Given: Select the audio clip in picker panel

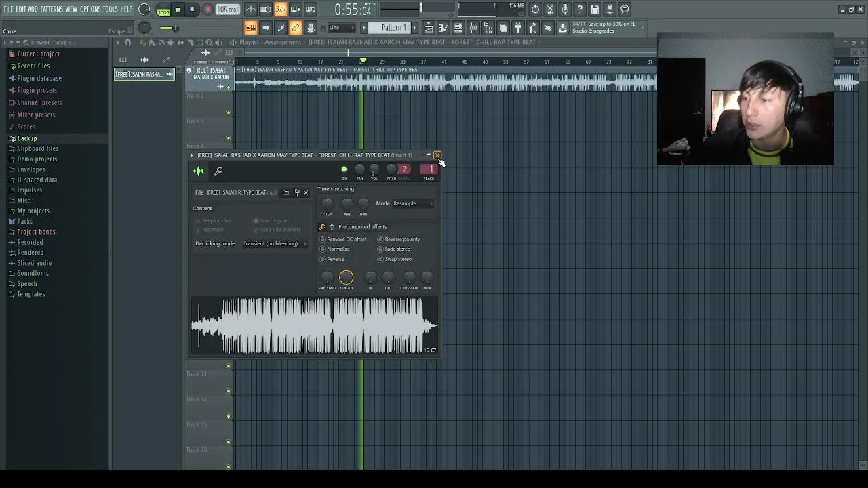Looking at the screenshot, I should coord(144,74).
